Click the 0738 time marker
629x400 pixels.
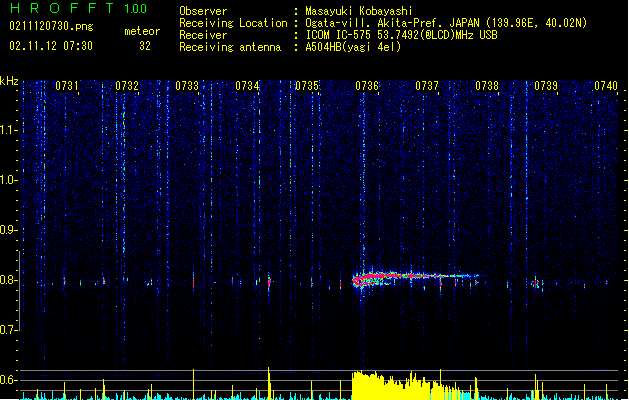[487, 86]
